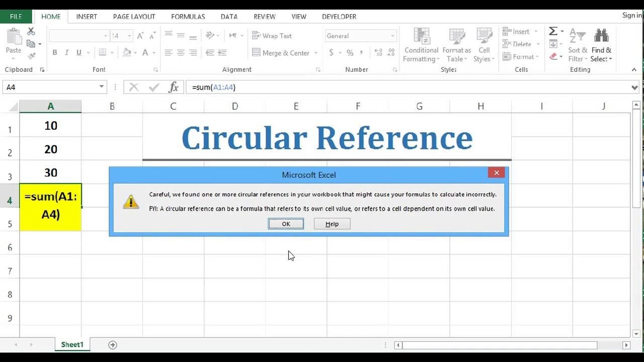Click Increase Decimal icon

(x=378, y=52)
